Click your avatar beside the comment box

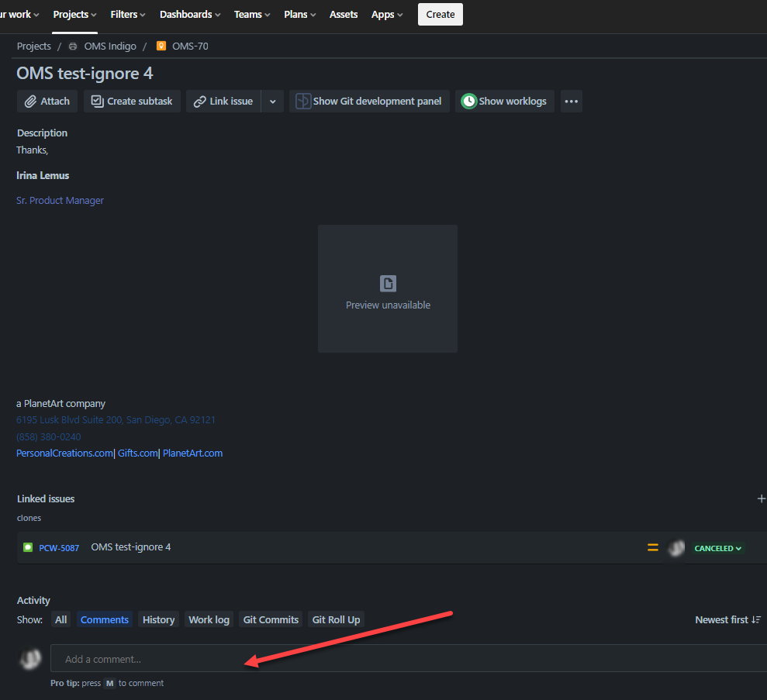click(x=30, y=658)
